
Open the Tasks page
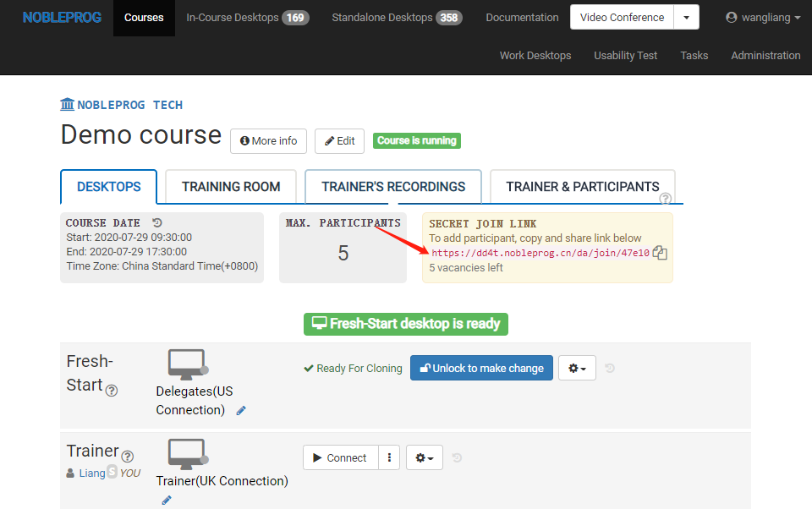(694, 56)
